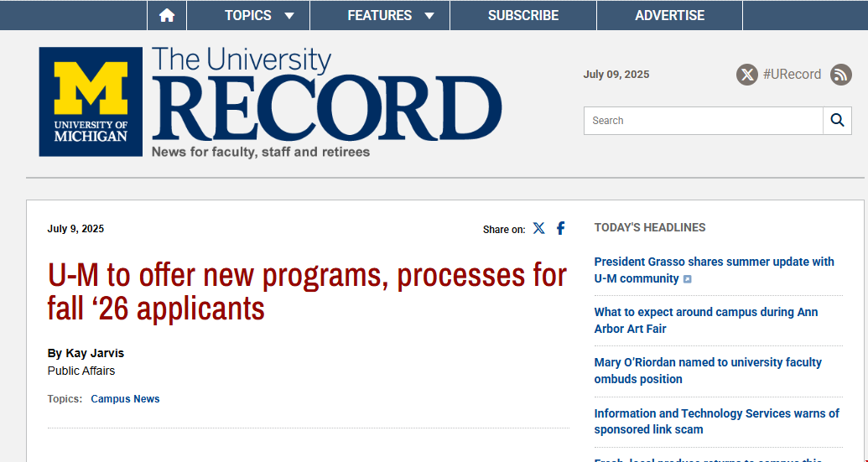Viewport: 868px width, 462px height.
Task: Click the search magnifying glass button
Action: tap(837, 121)
